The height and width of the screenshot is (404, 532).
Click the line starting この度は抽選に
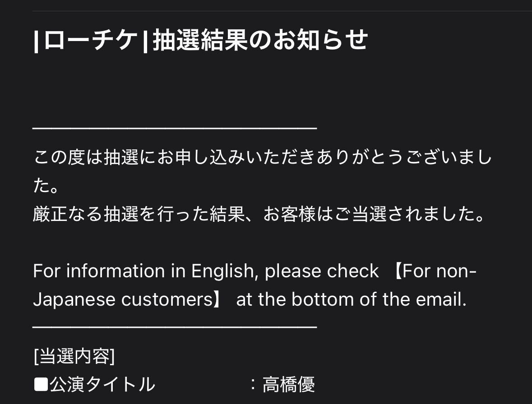pyautogui.click(x=263, y=157)
